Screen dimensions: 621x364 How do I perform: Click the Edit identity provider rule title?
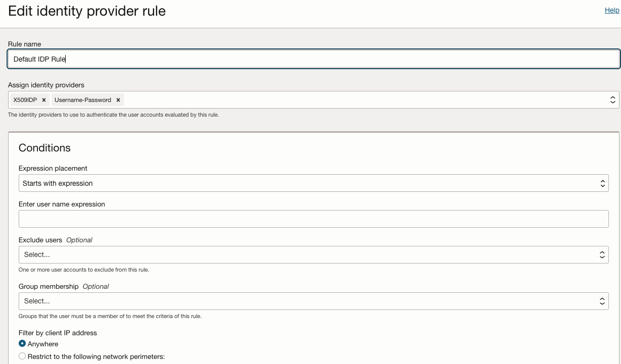tap(86, 11)
